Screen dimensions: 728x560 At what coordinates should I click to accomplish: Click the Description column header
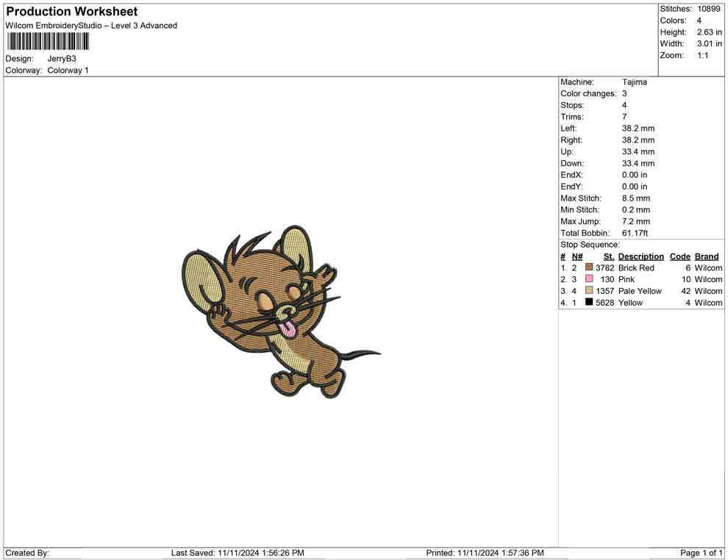640,256
